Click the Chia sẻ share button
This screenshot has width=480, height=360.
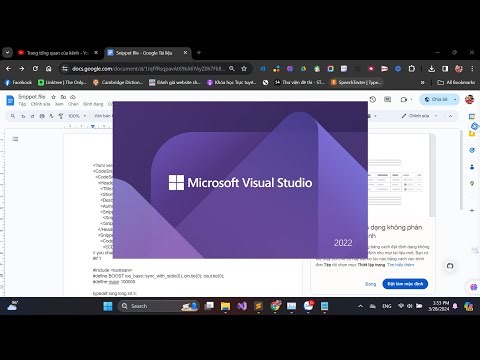[x=436, y=99]
